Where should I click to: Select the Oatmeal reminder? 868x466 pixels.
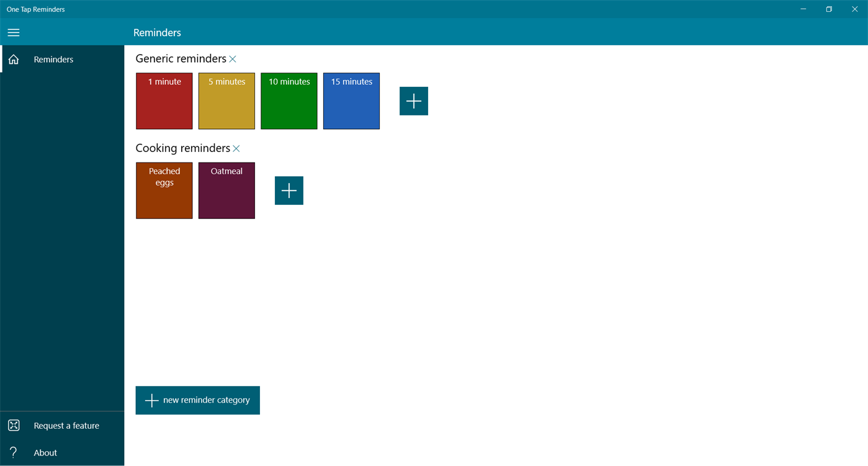point(226,190)
